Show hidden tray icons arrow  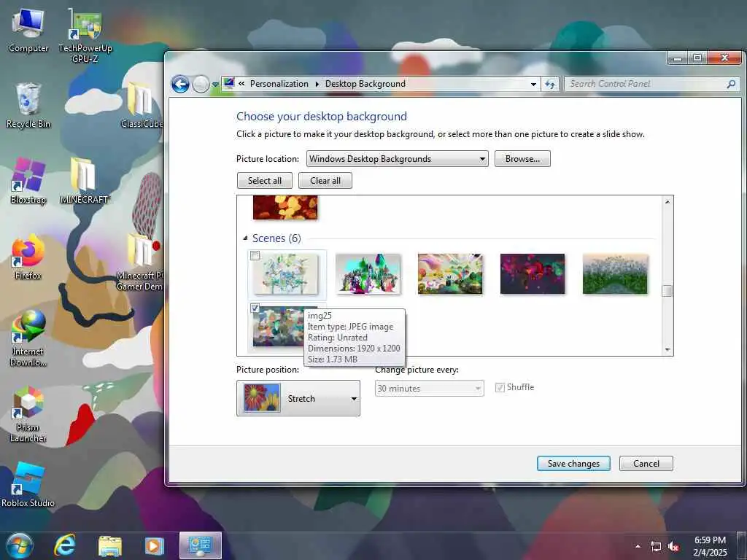pyautogui.click(x=638, y=546)
